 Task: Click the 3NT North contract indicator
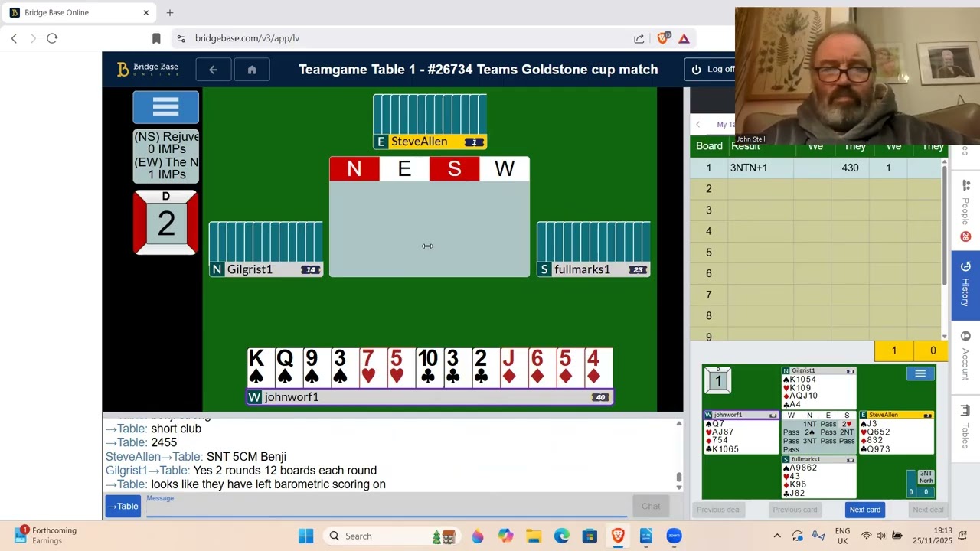click(x=926, y=477)
